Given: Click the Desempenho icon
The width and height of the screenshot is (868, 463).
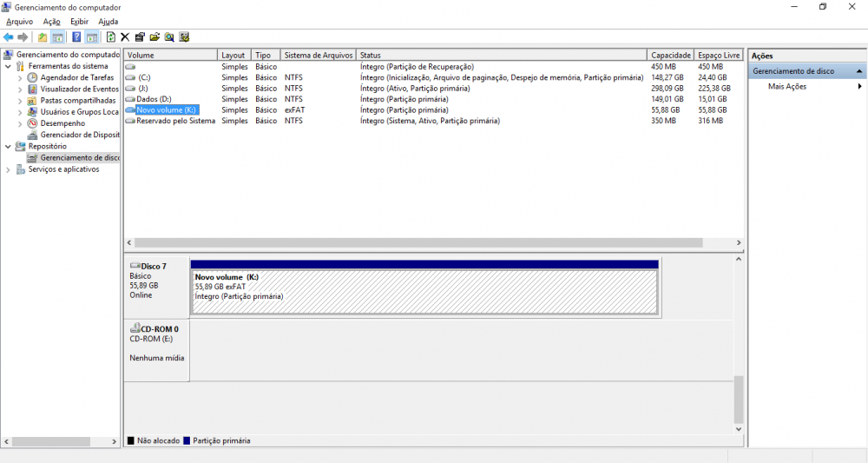Looking at the screenshot, I should tap(33, 123).
